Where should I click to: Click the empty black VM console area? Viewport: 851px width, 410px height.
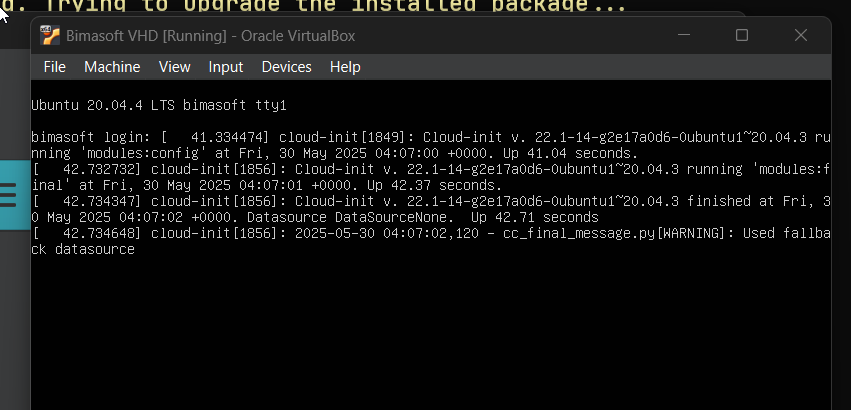click(x=430, y=331)
